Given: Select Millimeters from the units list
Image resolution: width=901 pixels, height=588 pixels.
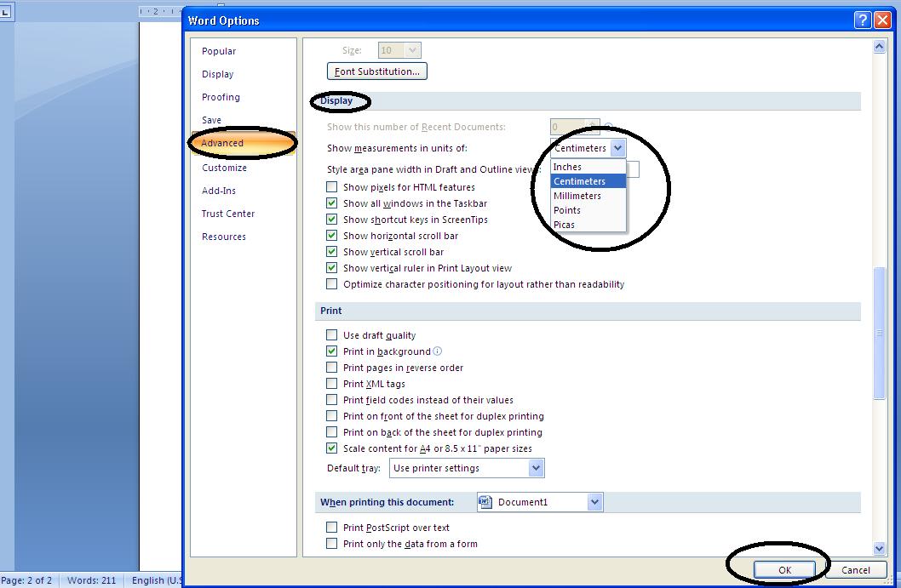Looking at the screenshot, I should (577, 196).
